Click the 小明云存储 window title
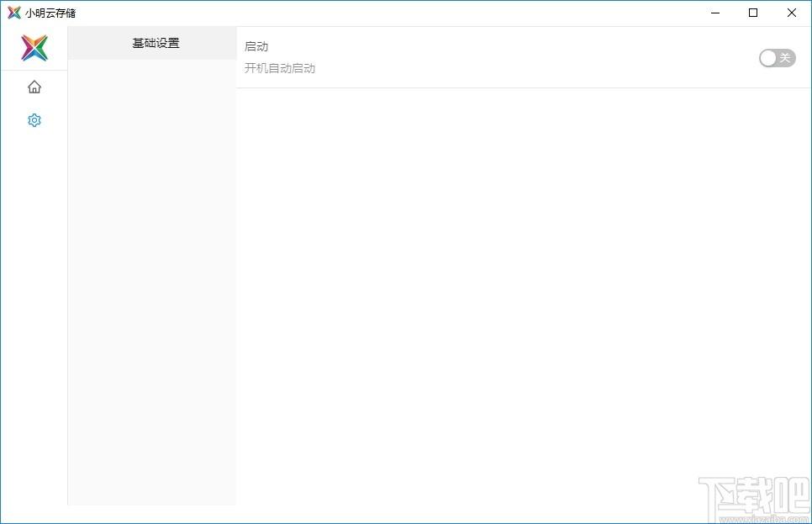 (x=50, y=13)
